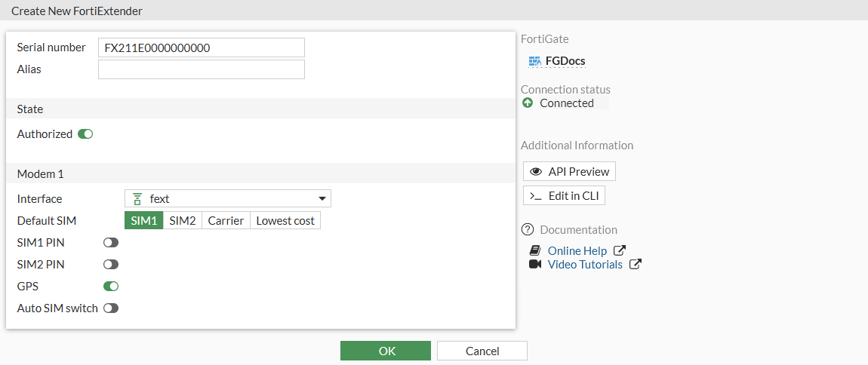Click the FGDocs FortiGate device icon

(535, 61)
